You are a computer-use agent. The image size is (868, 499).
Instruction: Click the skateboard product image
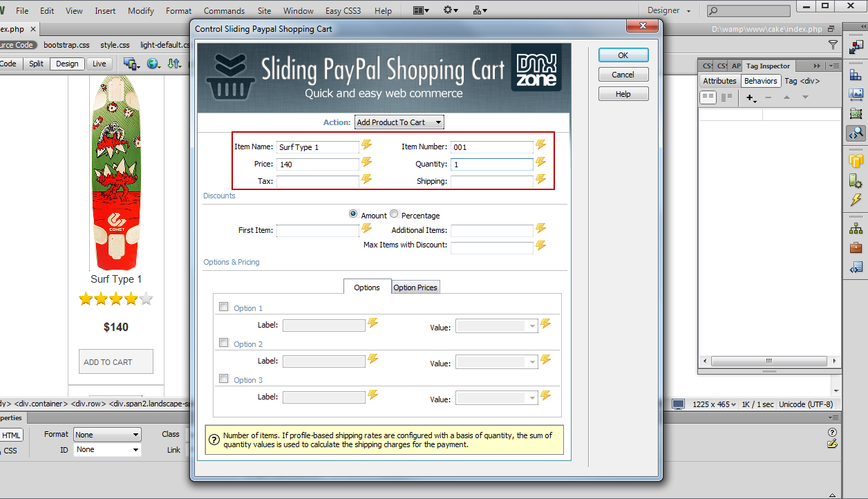tap(115, 173)
